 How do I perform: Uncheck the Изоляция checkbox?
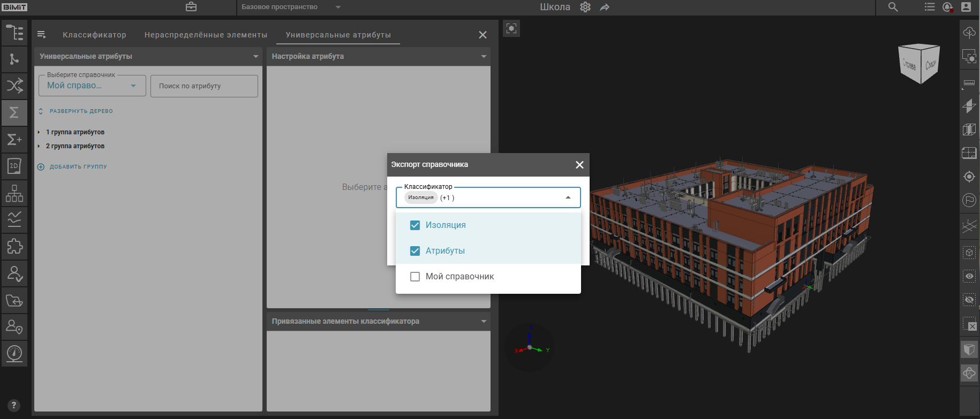415,225
